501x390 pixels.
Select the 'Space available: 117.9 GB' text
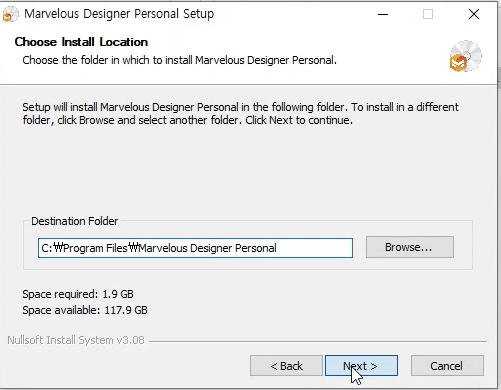coord(85,310)
